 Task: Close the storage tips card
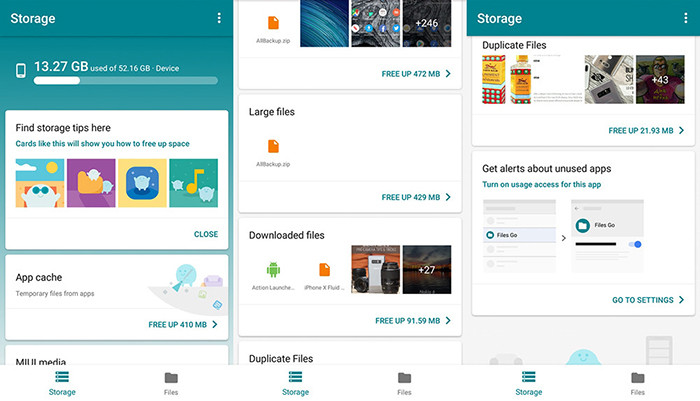[x=205, y=234]
